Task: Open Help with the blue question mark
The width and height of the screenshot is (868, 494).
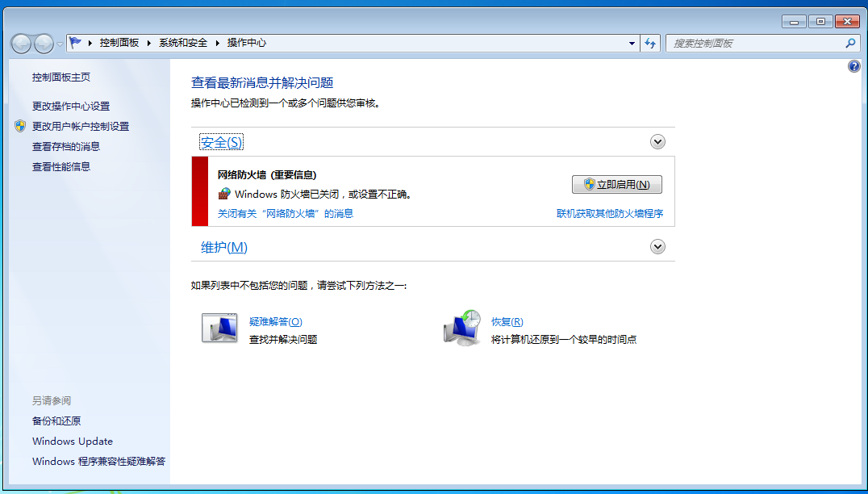Action: point(854,66)
